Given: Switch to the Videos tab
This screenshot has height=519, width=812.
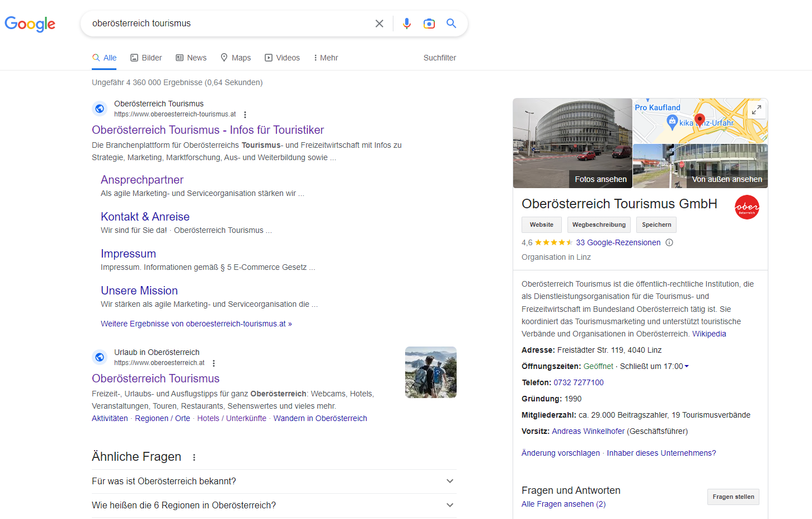Looking at the screenshot, I should pos(282,58).
